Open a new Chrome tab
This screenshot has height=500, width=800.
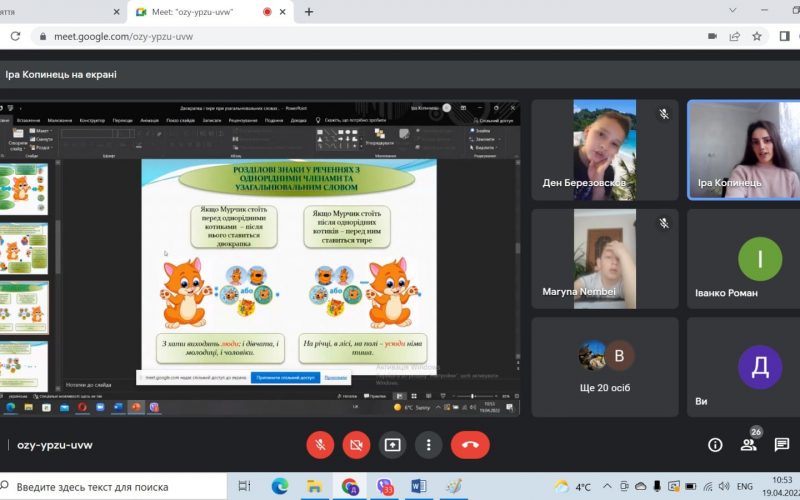click(309, 12)
